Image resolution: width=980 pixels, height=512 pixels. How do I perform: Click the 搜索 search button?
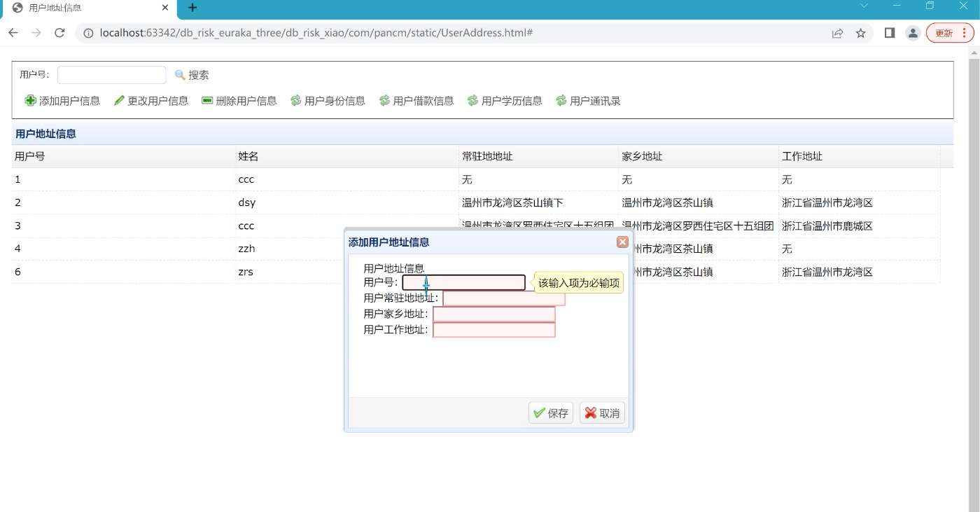pyautogui.click(x=192, y=75)
